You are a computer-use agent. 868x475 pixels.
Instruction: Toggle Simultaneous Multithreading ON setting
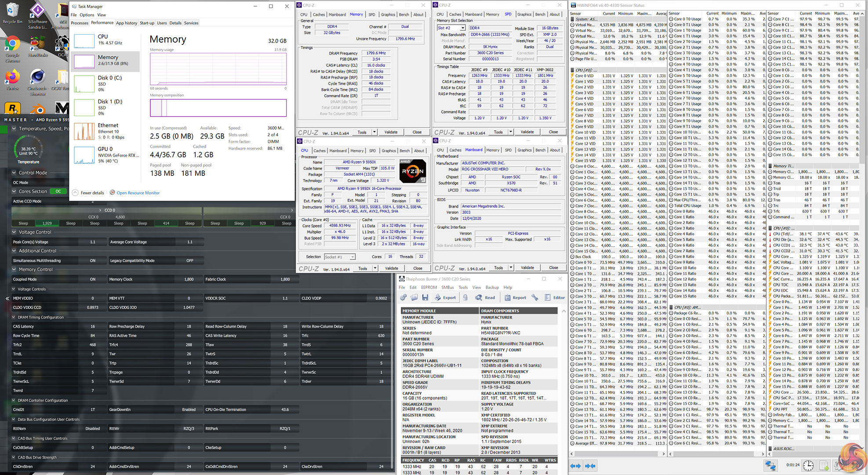click(x=92, y=260)
